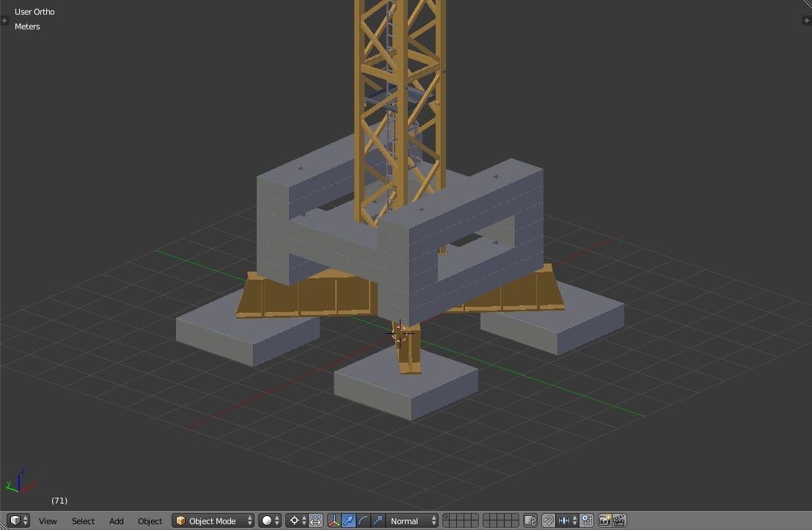Render OpenGL image of the viewport
Screen dimensions: 812x530
604,520
